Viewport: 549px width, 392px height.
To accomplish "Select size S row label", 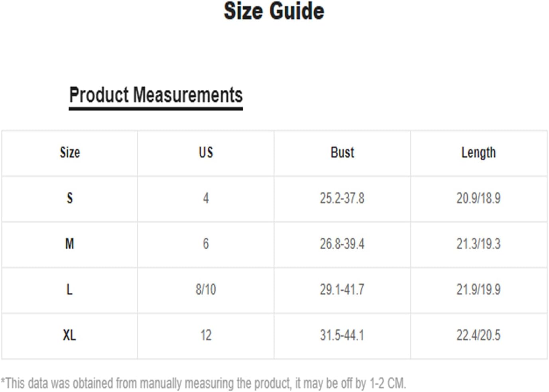I will 70,198.
